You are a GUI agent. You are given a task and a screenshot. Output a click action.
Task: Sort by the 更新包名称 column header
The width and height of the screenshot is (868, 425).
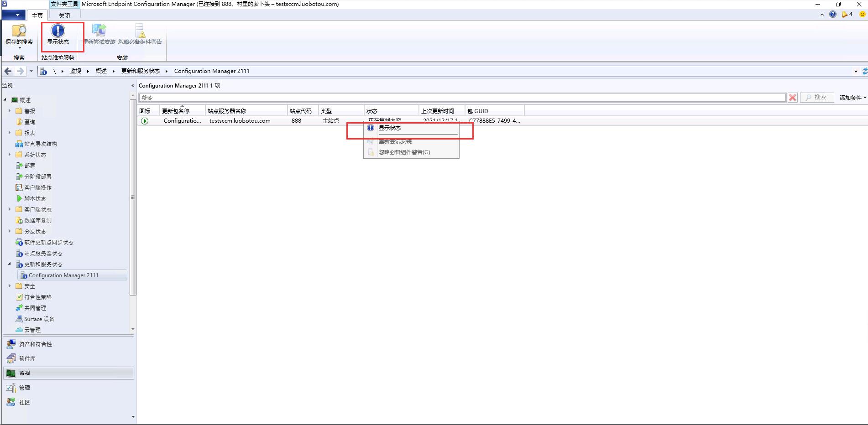[x=182, y=111]
